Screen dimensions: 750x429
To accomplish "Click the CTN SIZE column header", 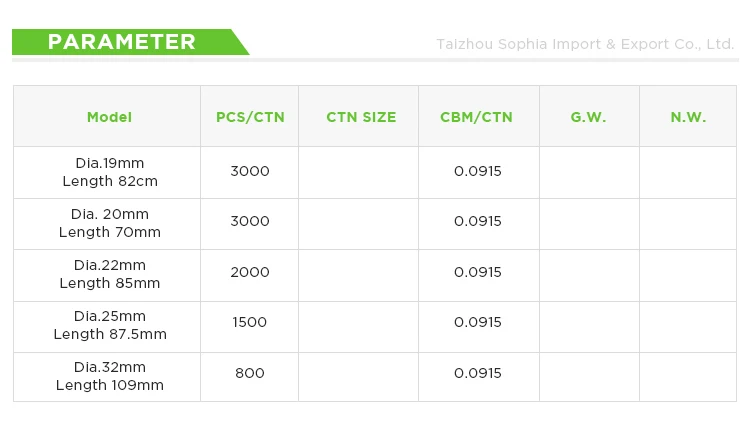I will pos(361,117).
